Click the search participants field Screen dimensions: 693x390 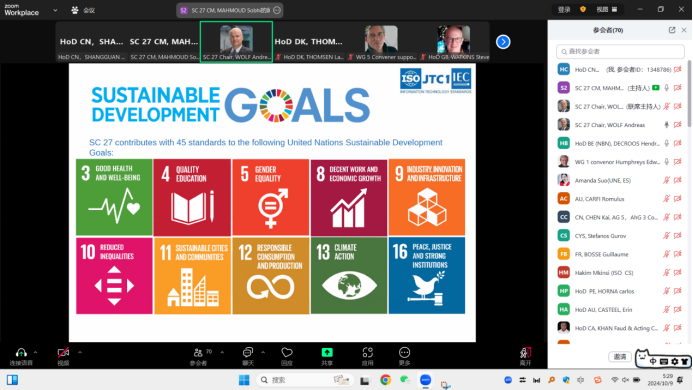[x=620, y=51]
